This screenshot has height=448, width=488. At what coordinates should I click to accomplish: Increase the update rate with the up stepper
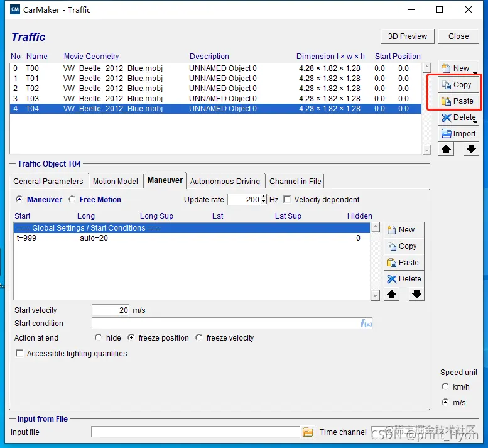pyautogui.click(x=264, y=197)
